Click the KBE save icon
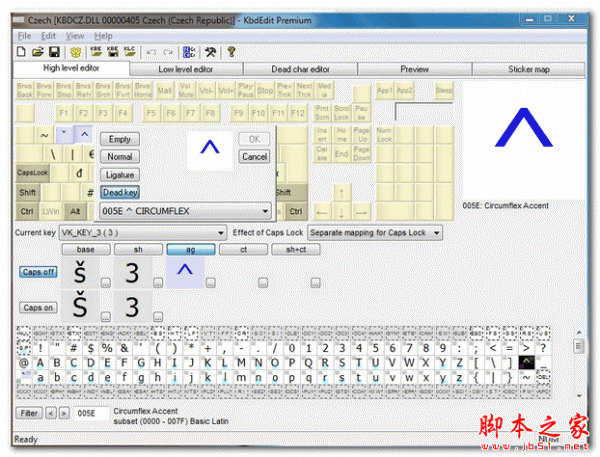This screenshot has width=600, height=457. (x=113, y=52)
